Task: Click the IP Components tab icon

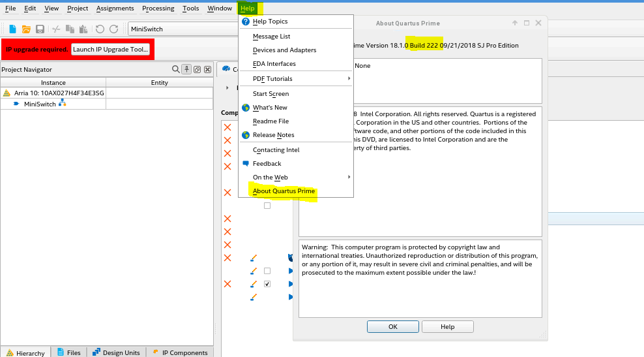Action: coord(155,352)
